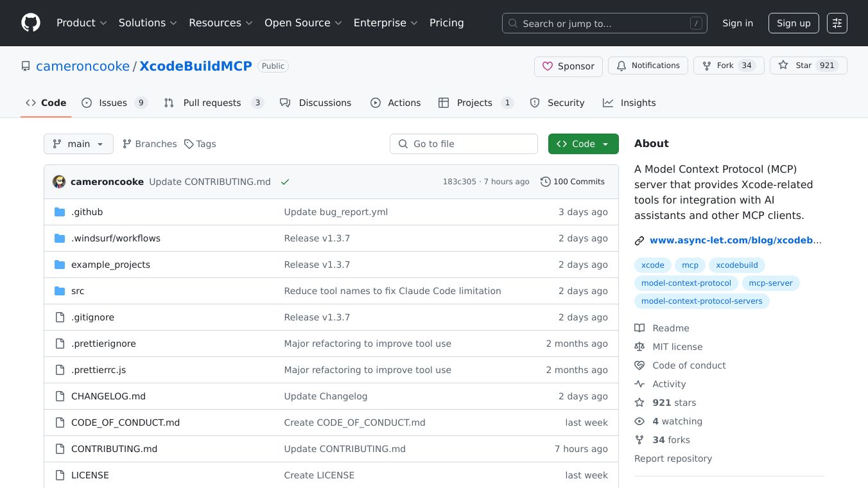This screenshot has width=868, height=488.
Task: Open the Tags list next to Branches
Action: (200, 144)
